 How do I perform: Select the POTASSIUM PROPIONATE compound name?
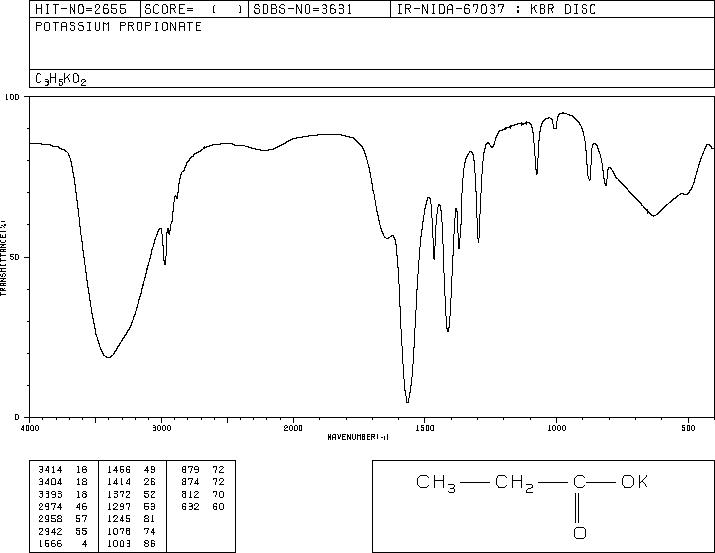tap(118, 26)
